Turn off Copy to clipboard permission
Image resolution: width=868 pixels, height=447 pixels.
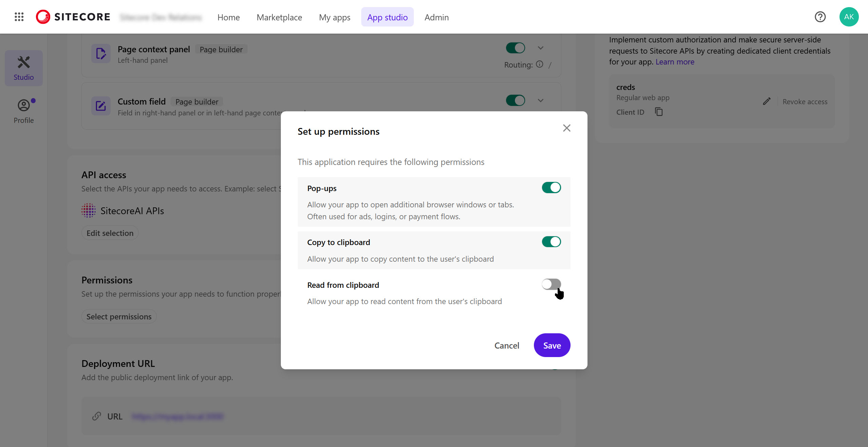(551, 242)
